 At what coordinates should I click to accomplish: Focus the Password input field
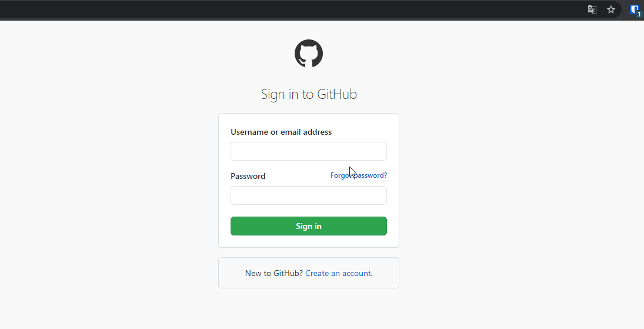click(309, 195)
